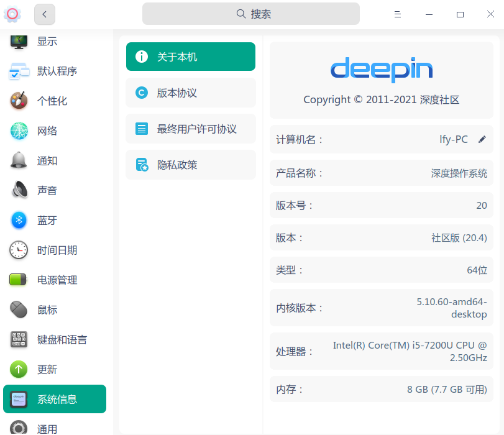Open the 时间日期 clock icon
The image size is (504, 435).
18,250
